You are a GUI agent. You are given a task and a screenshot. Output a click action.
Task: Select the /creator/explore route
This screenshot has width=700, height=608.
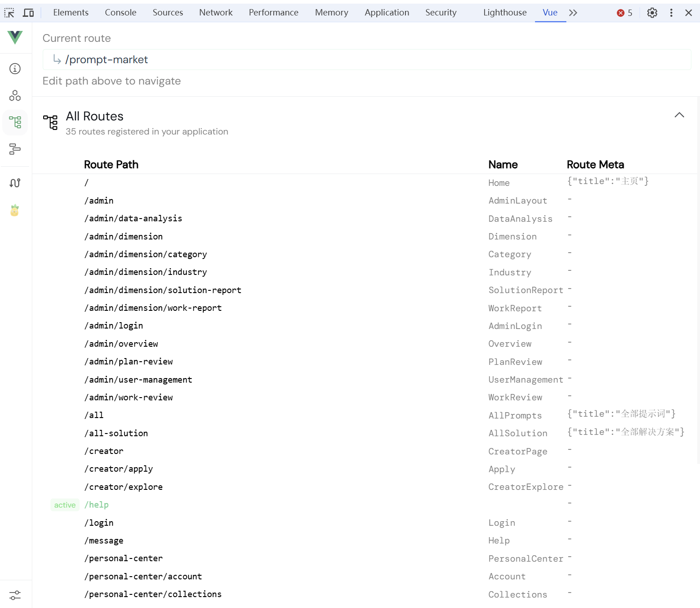click(x=124, y=487)
